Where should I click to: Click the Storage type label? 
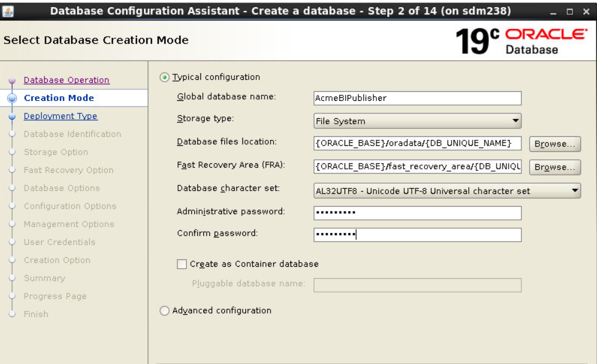pos(205,119)
